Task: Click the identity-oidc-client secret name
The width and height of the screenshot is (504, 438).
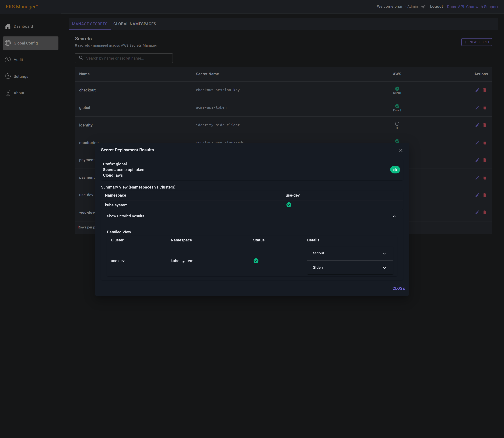Action: coord(218,125)
